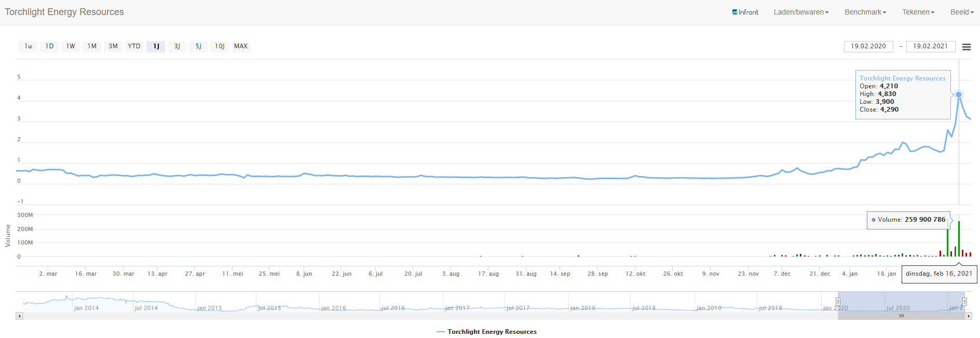
Task: Click the jan 2017 navigator label
Action: tap(457, 308)
